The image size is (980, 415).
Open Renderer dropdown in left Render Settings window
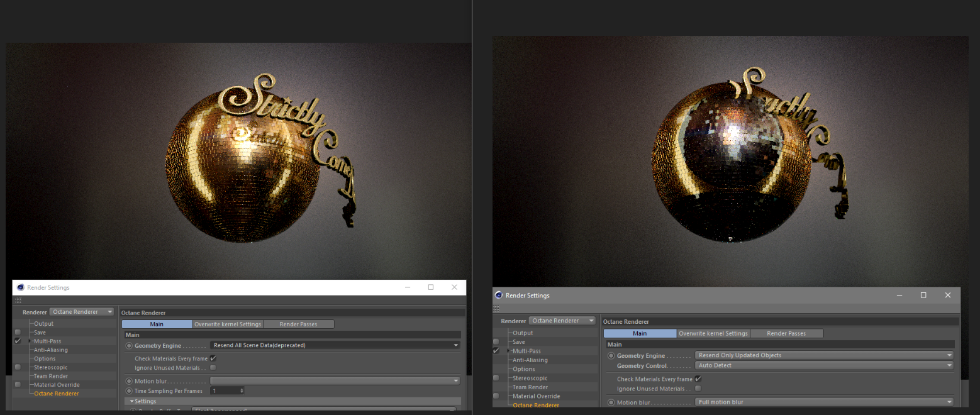click(82, 312)
